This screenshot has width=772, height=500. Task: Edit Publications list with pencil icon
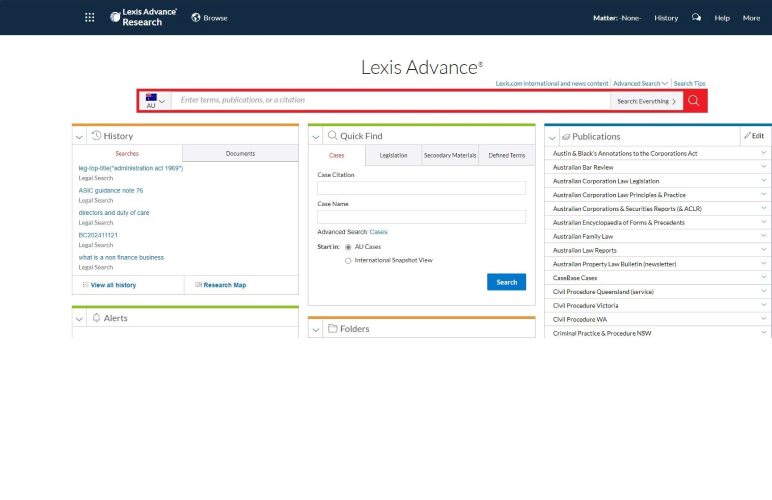point(754,136)
